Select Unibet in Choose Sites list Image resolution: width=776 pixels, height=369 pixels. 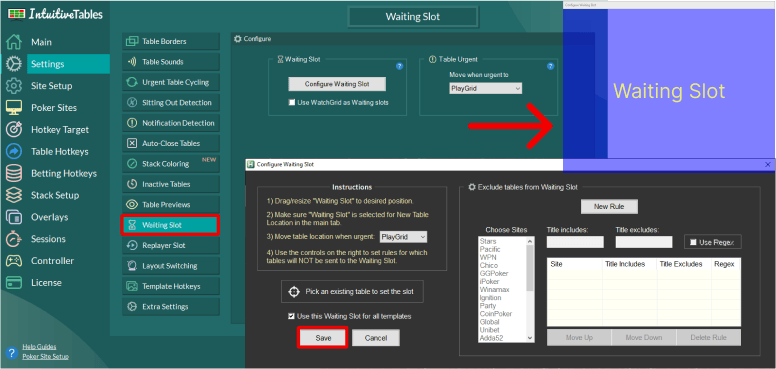pyautogui.click(x=489, y=330)
